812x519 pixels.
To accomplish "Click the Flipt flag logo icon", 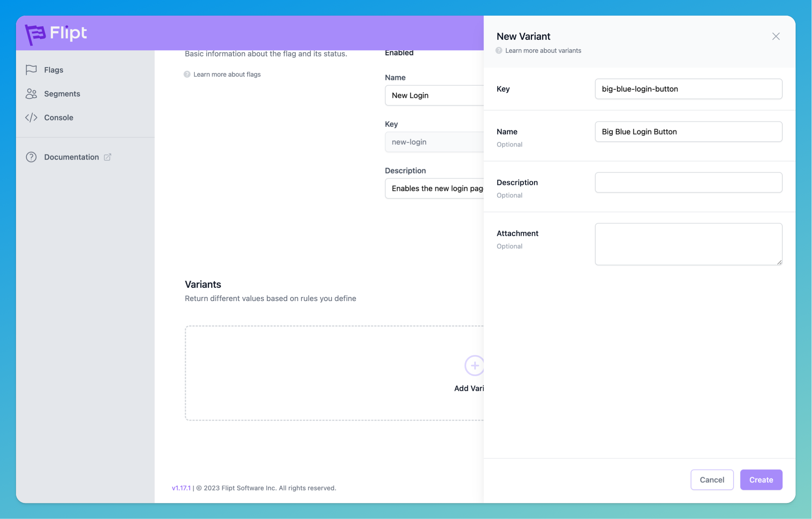I will point(35,34).
